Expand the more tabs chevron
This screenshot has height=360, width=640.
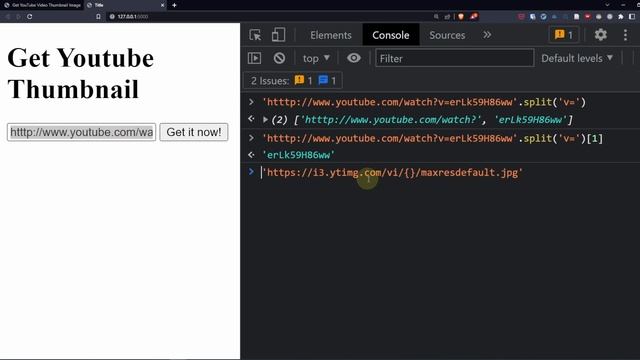coord(487,35)
